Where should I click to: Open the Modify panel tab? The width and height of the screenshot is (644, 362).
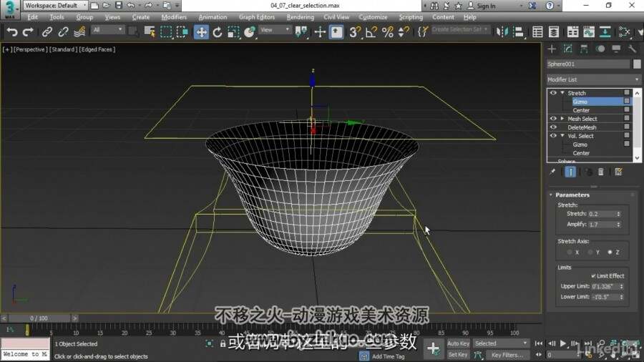pyautogui.click(x=567, y=49)
